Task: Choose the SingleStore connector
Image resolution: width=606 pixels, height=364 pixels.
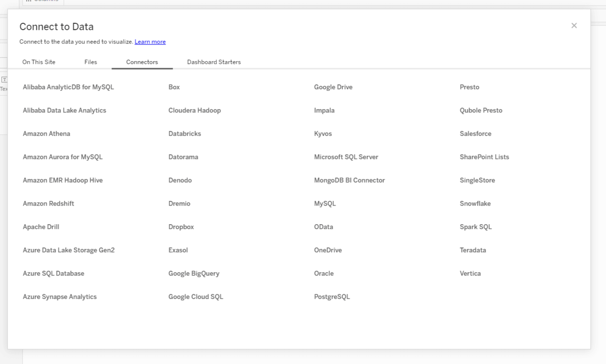Action: [x=477, y=180]
